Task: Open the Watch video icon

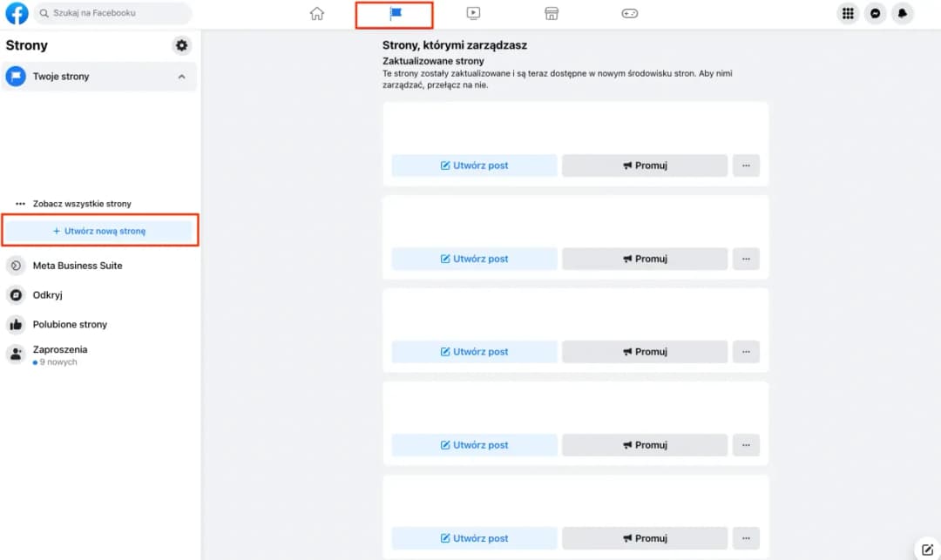Action: (x=473, y=14)
